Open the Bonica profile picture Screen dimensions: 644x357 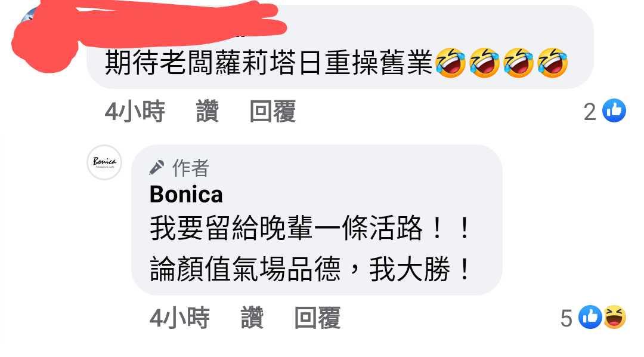pos(104,162)
